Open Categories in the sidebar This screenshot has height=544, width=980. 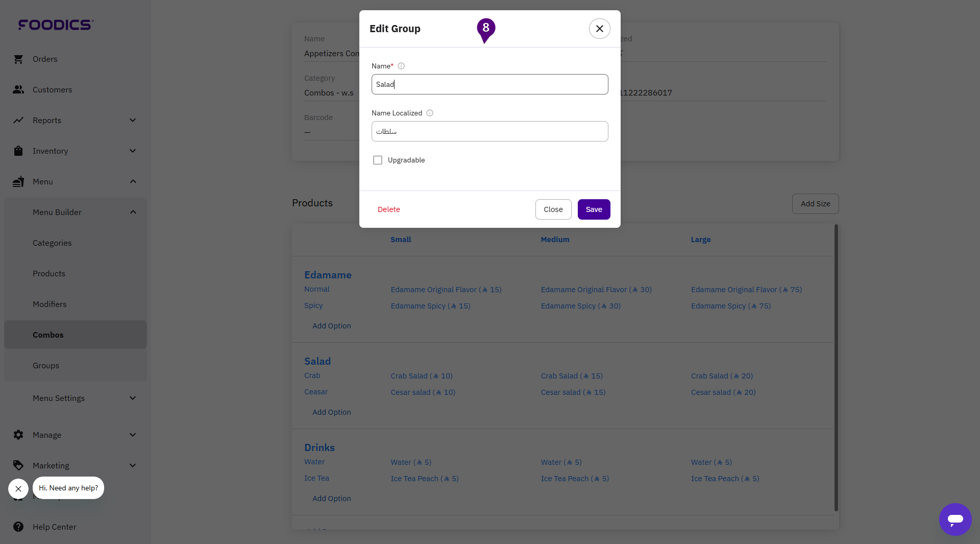pos(52,243)
